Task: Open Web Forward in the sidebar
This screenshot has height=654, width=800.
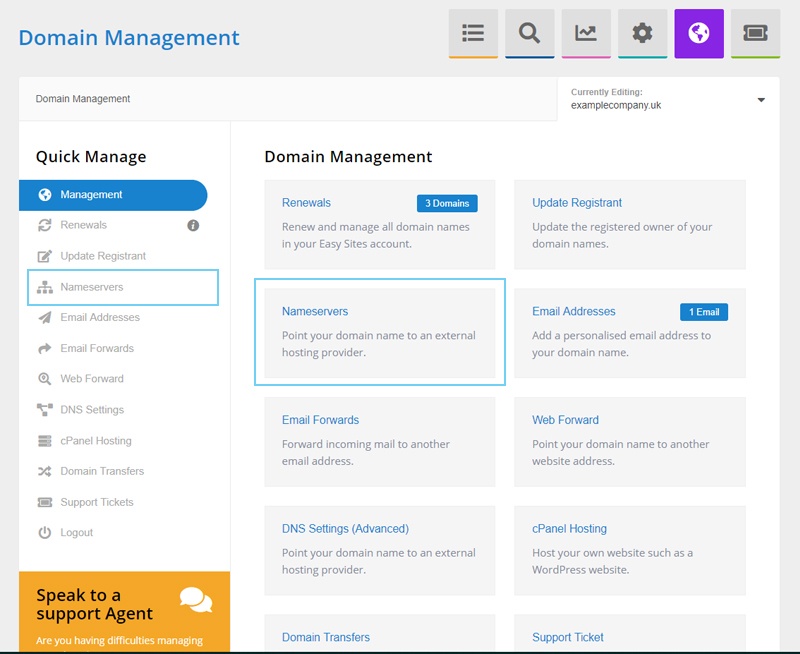Action: (92, 379)
